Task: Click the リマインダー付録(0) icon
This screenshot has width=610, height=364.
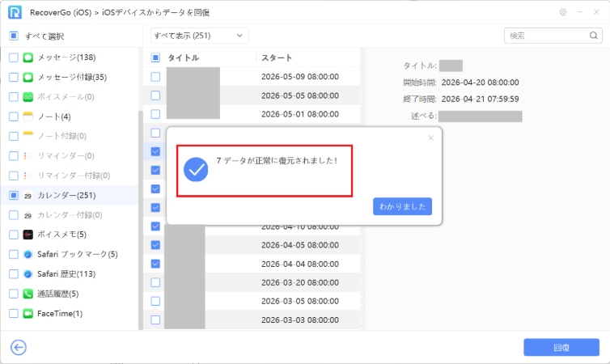Action: pos(28,176)
